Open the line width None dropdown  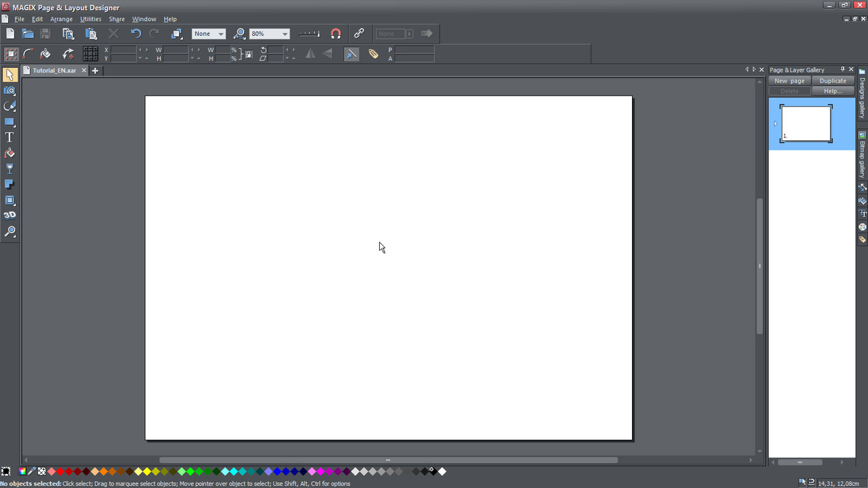point(220,34)
